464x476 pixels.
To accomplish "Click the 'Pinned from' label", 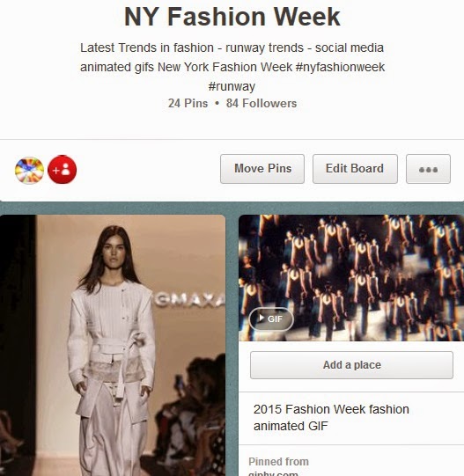I will coord(278,461).
